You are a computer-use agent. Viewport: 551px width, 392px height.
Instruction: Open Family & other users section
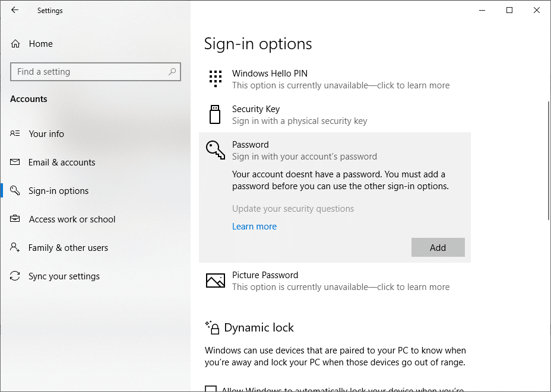[68, 248]
